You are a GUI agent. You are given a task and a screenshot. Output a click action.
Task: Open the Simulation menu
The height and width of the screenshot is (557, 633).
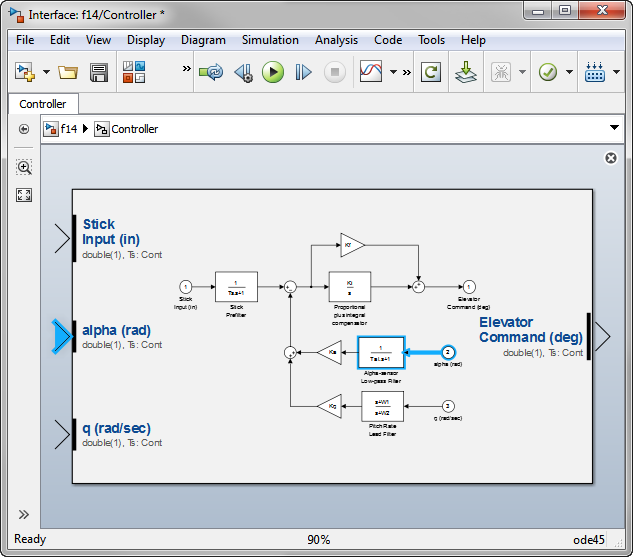click(270, 40)
